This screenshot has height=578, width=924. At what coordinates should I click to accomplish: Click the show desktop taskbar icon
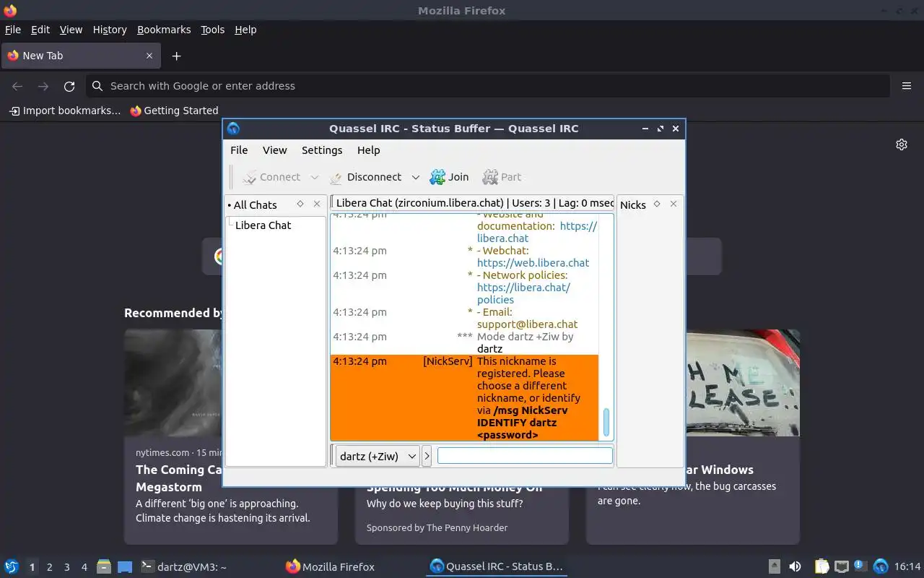click(x=125, y=566)
